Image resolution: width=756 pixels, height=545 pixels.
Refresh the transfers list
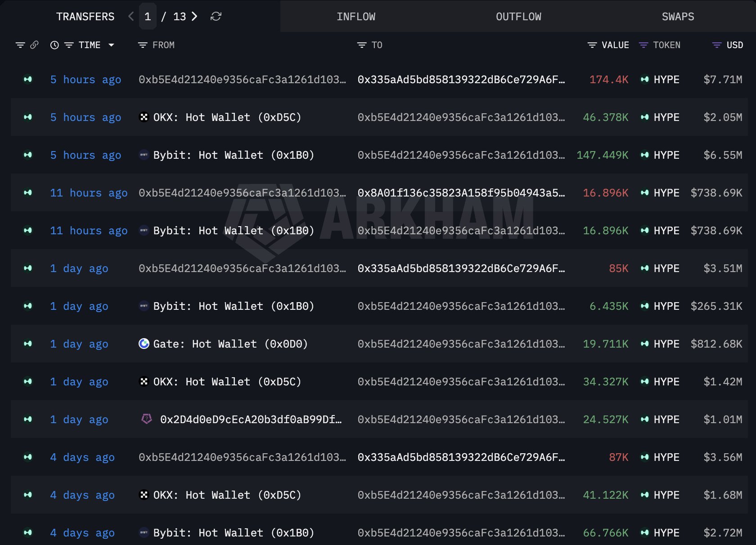216,17
